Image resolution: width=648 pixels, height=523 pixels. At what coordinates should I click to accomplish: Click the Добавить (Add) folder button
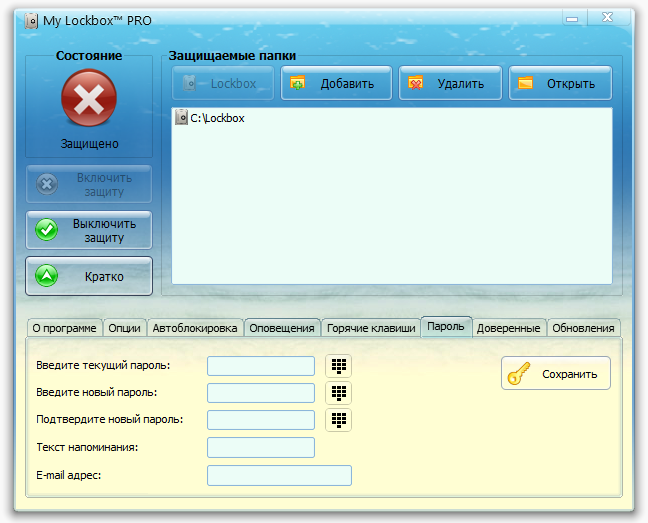tap(336, 83)
